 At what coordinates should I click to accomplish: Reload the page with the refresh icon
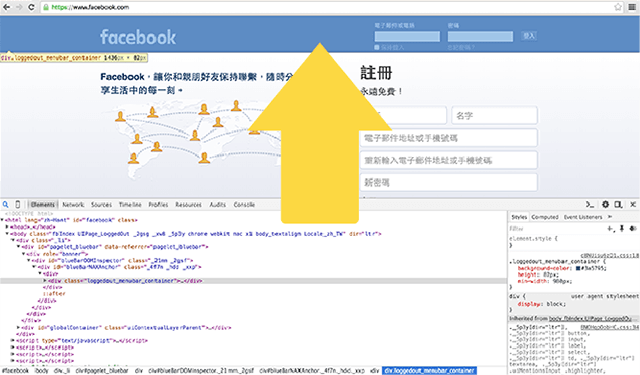(31, 7)
